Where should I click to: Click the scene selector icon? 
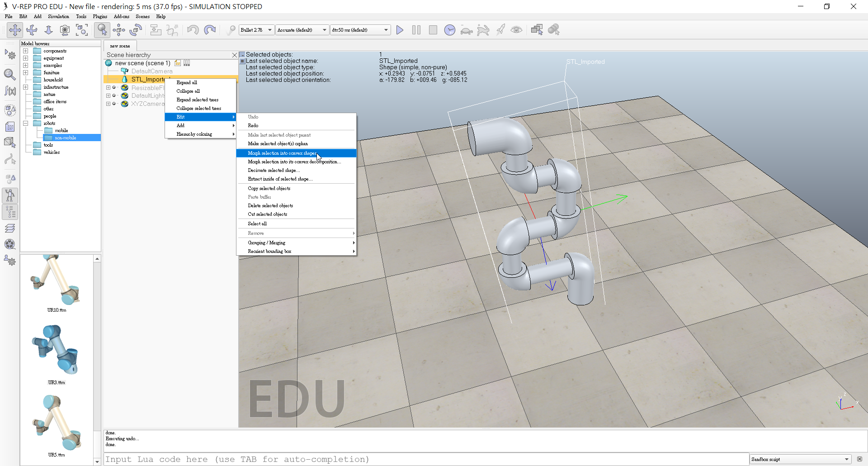554,30
